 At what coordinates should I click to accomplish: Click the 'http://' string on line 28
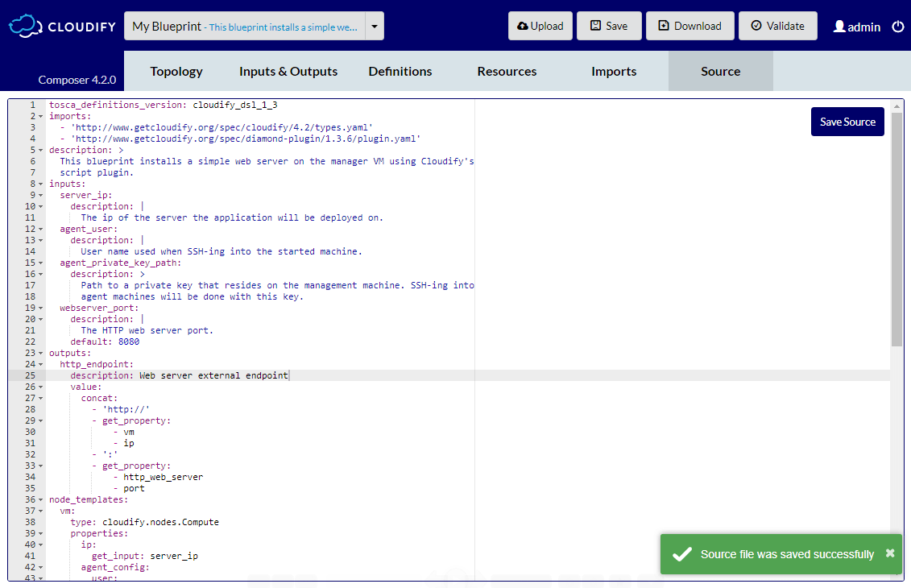point(126,410)
